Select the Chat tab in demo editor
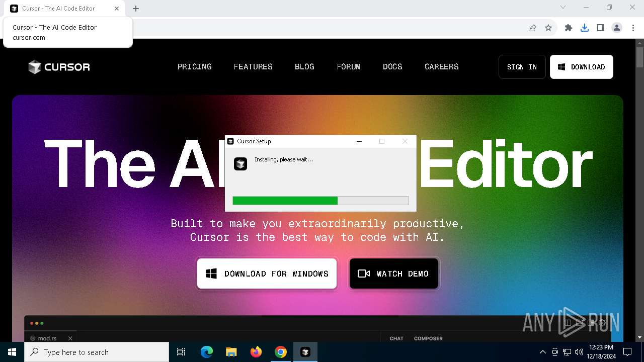The width and height of the screenshot is (644, 362). (396, 338)
